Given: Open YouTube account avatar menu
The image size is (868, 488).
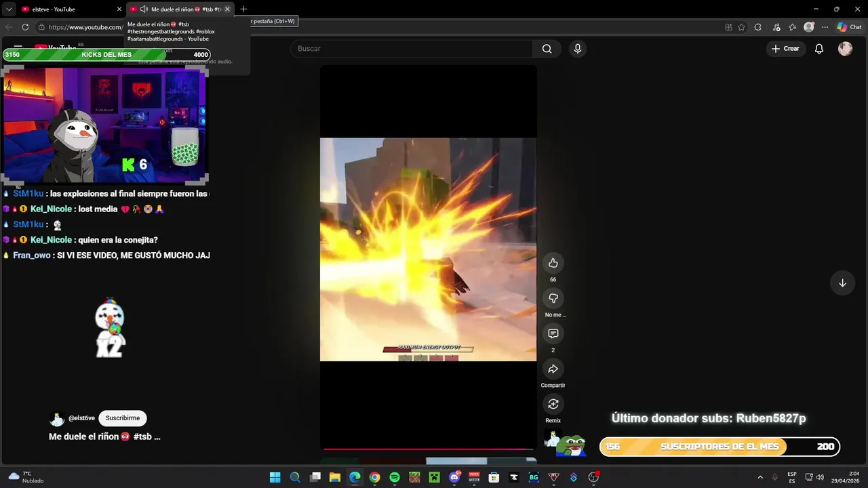Looking at the screenshot, I should tap(845, 49).
